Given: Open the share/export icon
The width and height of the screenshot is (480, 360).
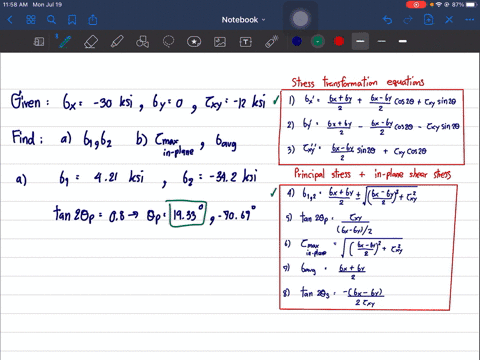Looking at the screenshot, I should click(93, 20).
